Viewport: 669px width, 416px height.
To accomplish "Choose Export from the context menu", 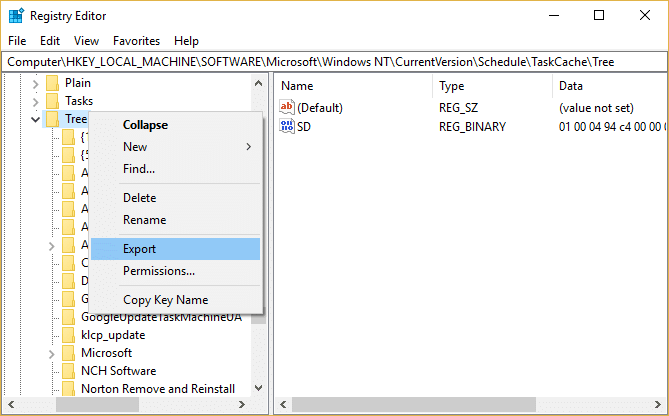I will 140,249.
